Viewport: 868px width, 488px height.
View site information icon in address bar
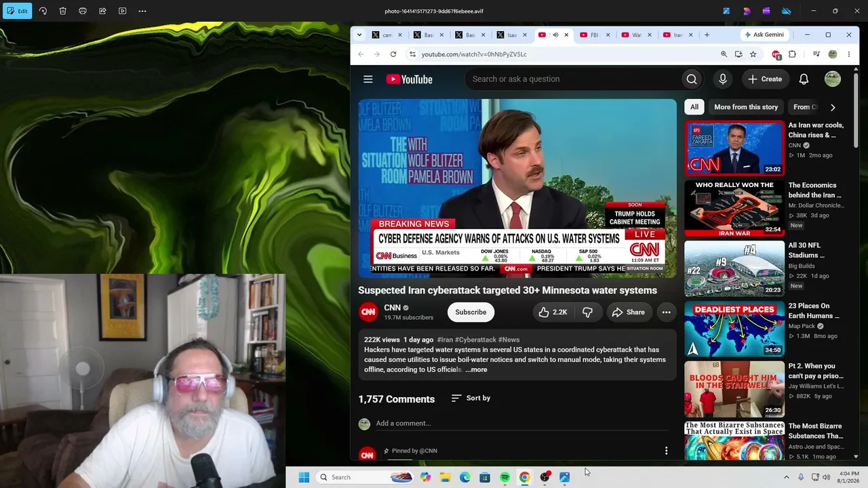click(x=412, y=54)
